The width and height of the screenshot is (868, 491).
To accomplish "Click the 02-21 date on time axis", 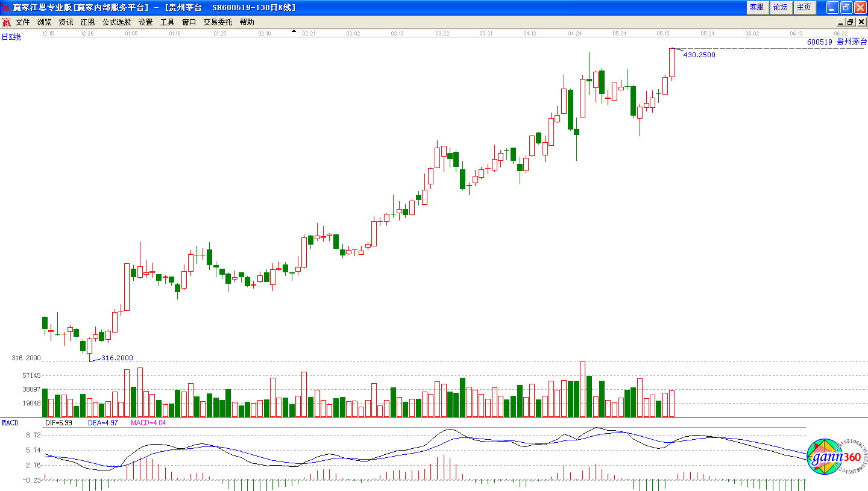I will coord(309,34).
